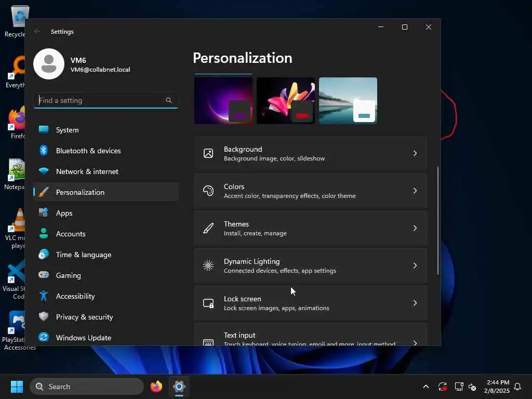Open the System settings category
Image resolution: width=532 pixels, height=399 pixels.
click(106, 130)
